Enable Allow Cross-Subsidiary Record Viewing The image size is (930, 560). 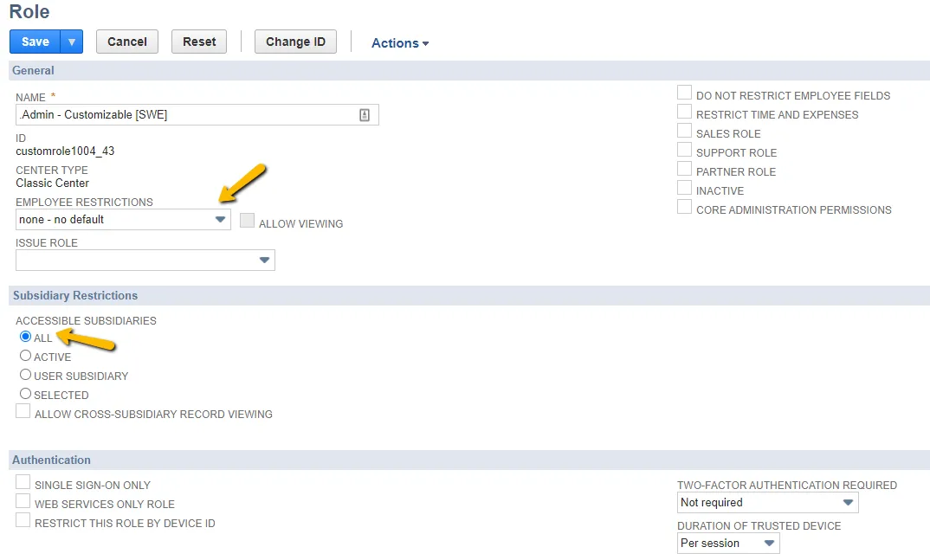23,411
